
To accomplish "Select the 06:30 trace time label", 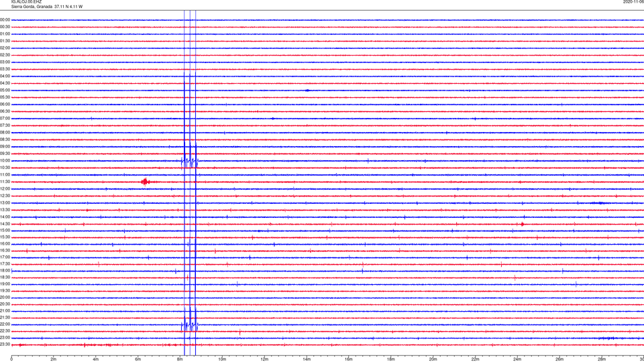I will point(5,112).
